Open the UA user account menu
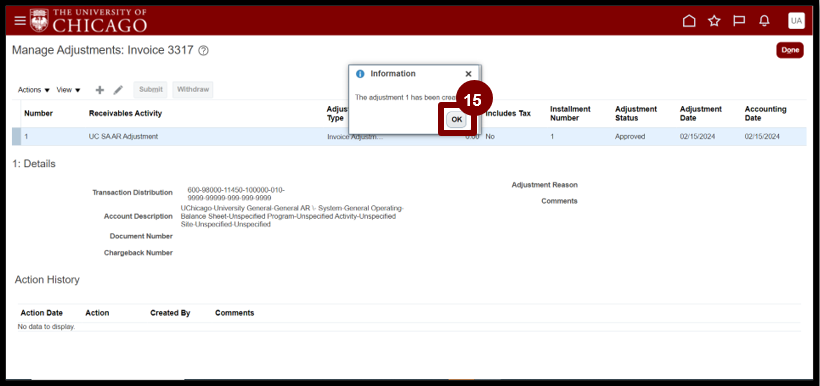820x386 pixels. 796,21
